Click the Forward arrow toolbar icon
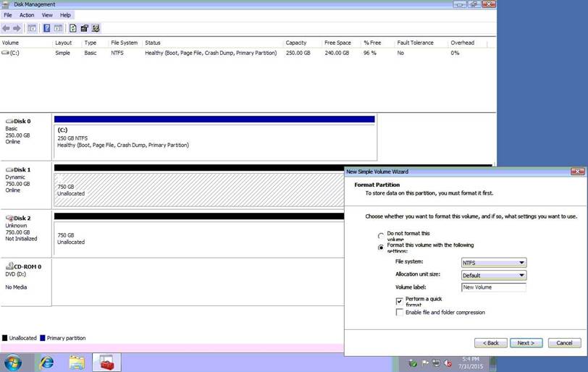Screen dimensions: 588x372 click(x=17, y=28)
